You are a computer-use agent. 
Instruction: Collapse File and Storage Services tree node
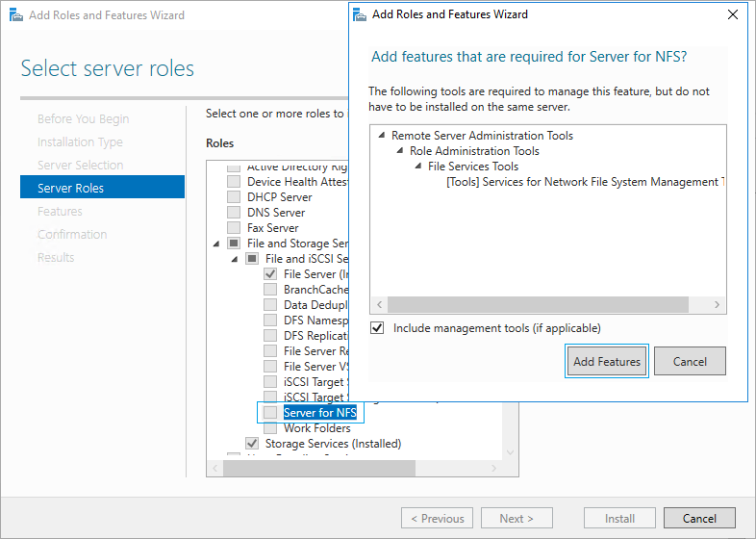(x=216, y=244)
